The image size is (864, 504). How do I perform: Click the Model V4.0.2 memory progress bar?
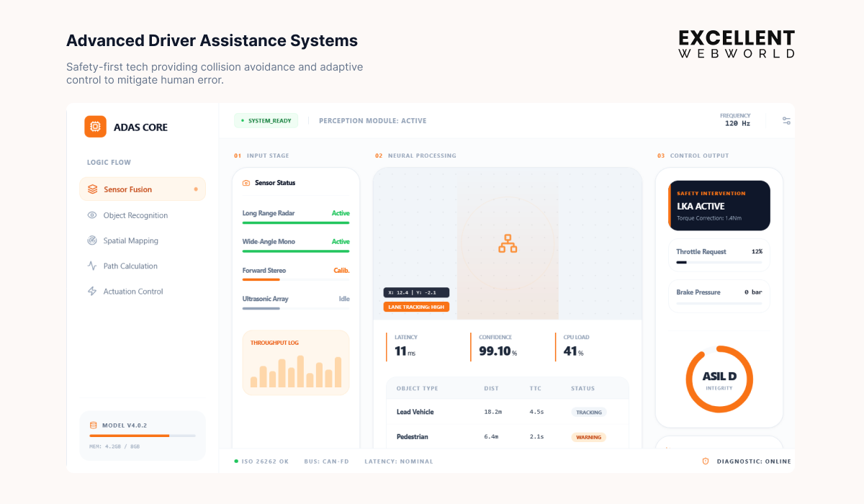click(142, 436)
